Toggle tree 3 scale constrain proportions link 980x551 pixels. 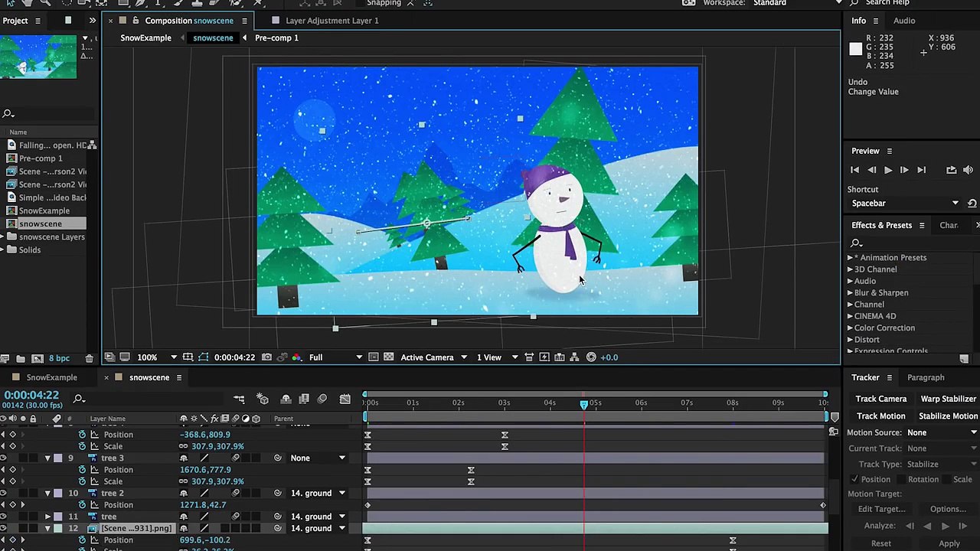pos(184,481)
